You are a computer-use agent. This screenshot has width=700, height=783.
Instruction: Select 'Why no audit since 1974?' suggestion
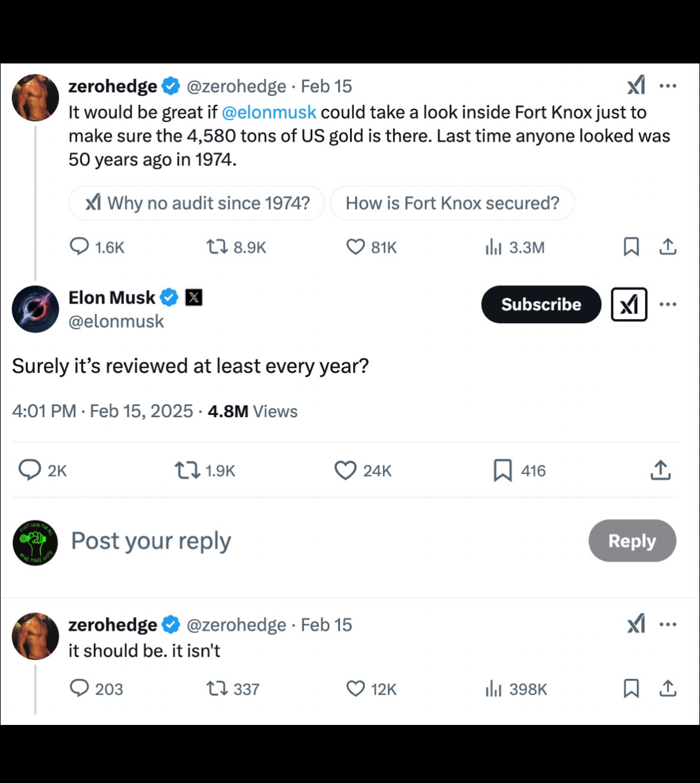(x=197, y=203)
